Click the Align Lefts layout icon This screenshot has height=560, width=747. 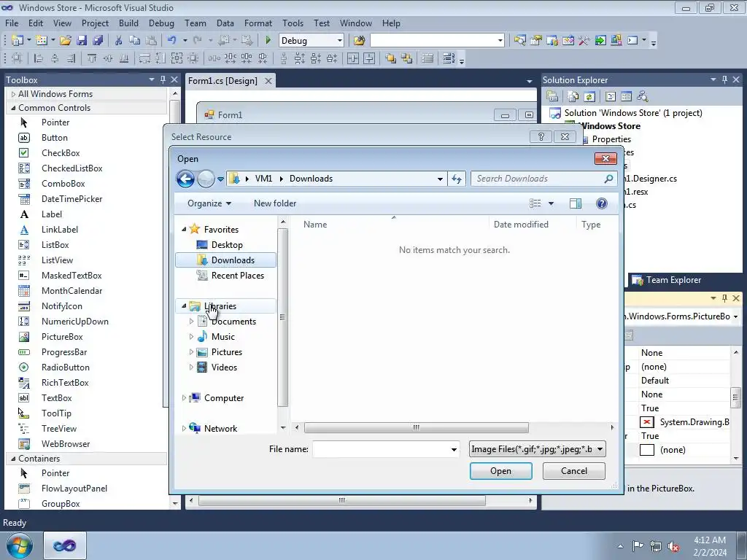tap(39, 58)
